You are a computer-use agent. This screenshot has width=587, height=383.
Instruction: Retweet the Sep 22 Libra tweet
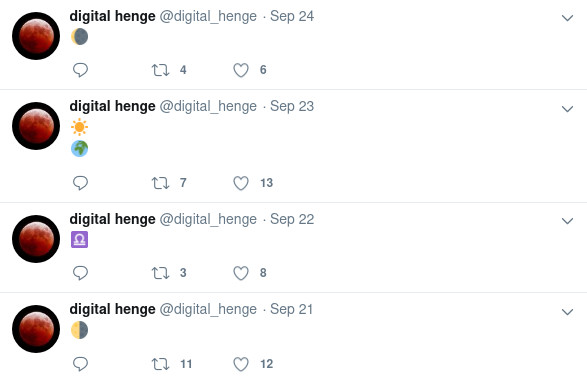[x=160, y=273]
